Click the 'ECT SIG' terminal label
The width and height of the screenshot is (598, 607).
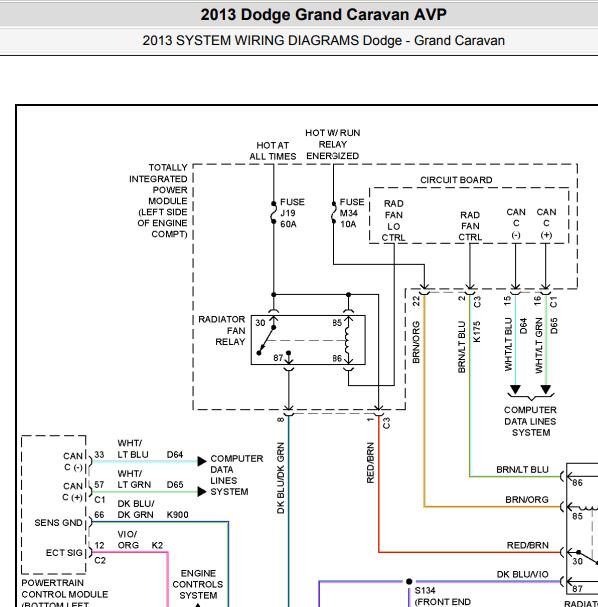pos(64,553)
